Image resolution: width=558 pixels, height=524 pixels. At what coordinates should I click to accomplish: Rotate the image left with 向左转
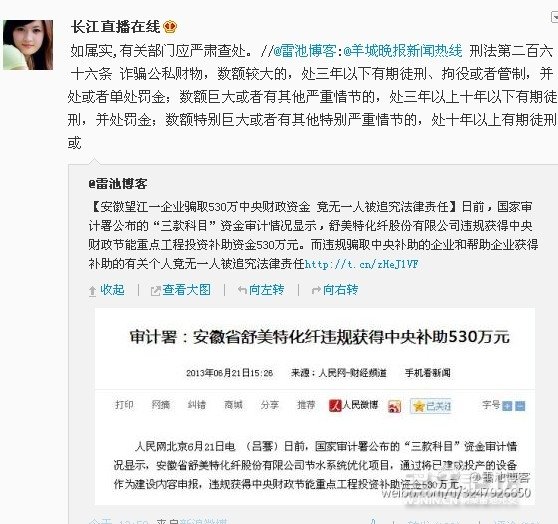click(267, 290)
